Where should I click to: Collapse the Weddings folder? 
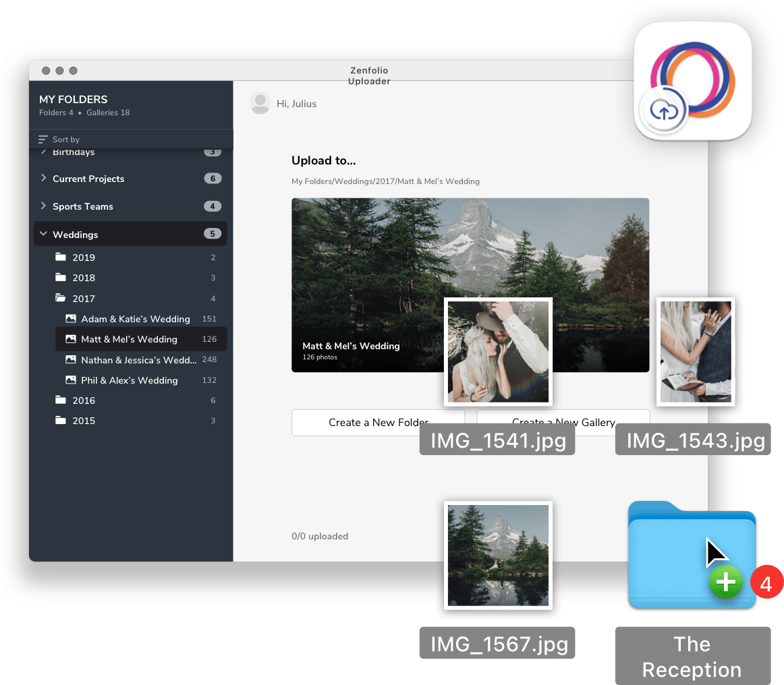tap(44, 234)
